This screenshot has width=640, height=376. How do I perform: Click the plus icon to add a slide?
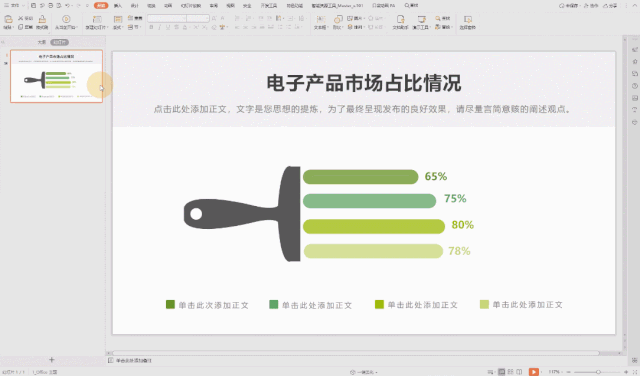[52, 360]
